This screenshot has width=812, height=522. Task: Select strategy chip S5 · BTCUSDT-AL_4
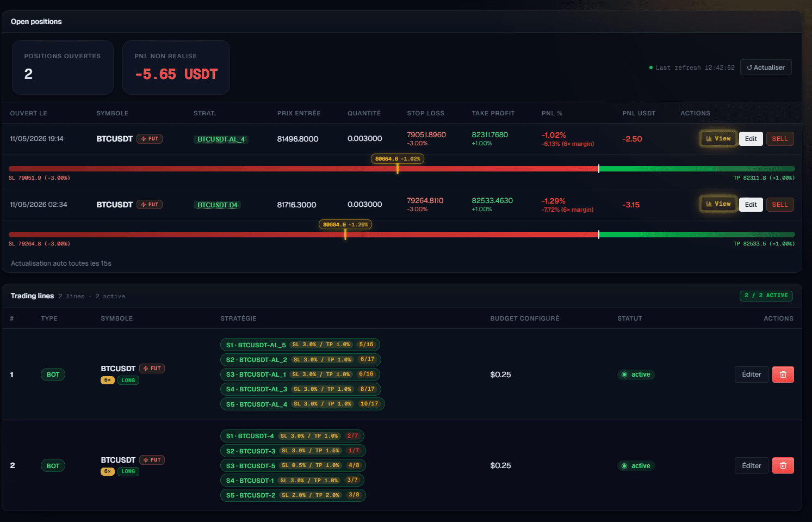[302, 404]
